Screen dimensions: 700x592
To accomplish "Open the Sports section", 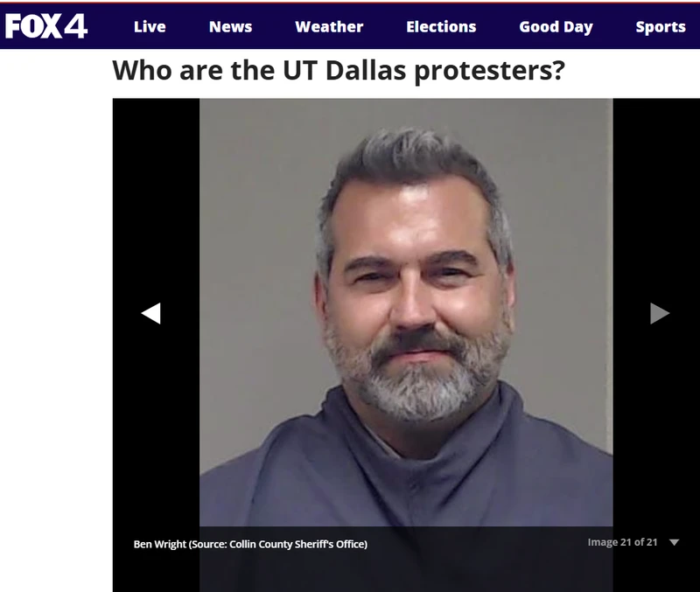I will pyautogui.click(x=661, y=27).
